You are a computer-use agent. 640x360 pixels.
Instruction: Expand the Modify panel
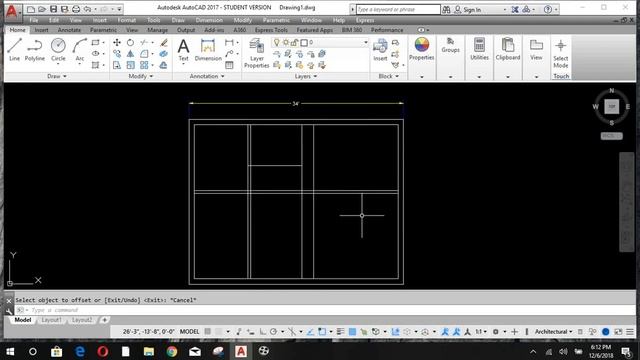click(x=141, y=76)
